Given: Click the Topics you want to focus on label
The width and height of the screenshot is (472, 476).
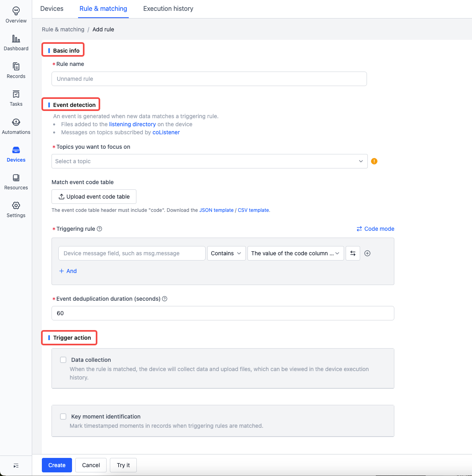Looking at the screenshot, I should [93, 147].
